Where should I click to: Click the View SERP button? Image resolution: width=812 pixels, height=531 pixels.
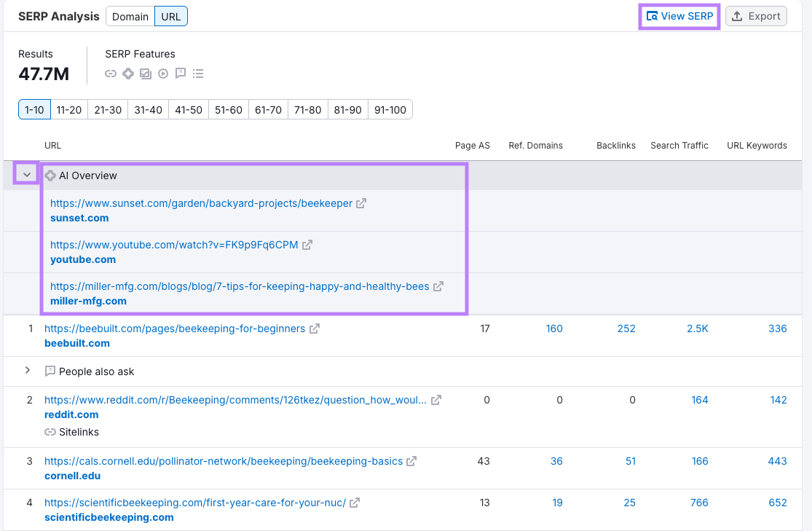tap(679, 15)
